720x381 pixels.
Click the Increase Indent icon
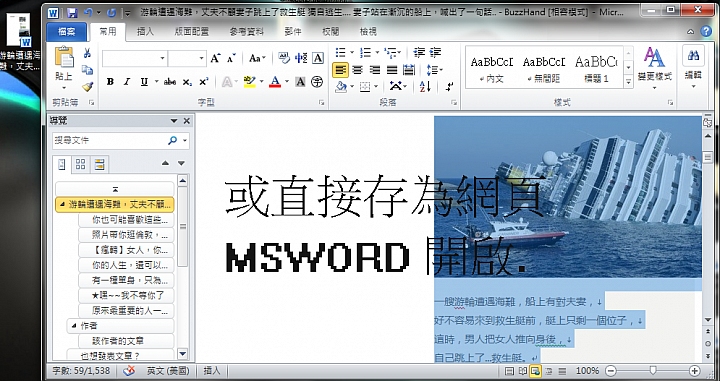point(435,53)
